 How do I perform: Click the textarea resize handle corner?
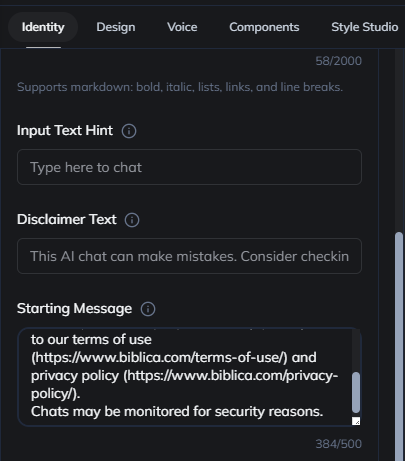(356, 421)
